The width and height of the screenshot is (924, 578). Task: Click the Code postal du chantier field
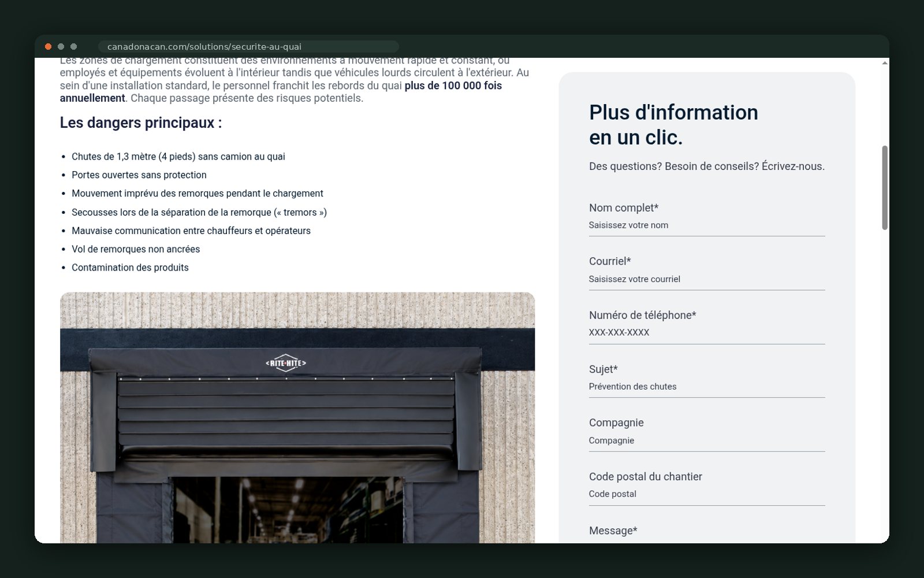pyautogui.click(x=706, y=494)
